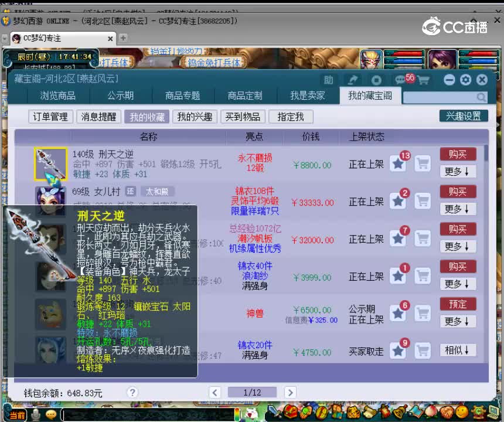Open 指定我 sub-tab
This screenshot has width=504, height=422.
(291, 117)
